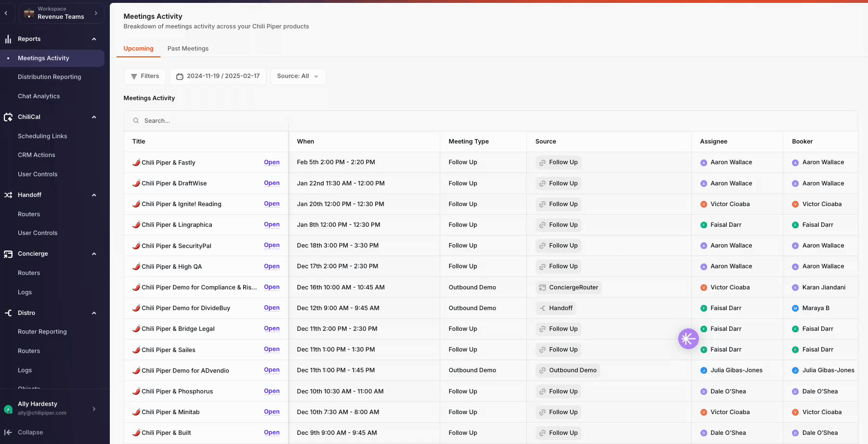Screen dimensions: 868x444
Task: Click chili icon for Chili Piper & Sailes
Action: [136, 350]
